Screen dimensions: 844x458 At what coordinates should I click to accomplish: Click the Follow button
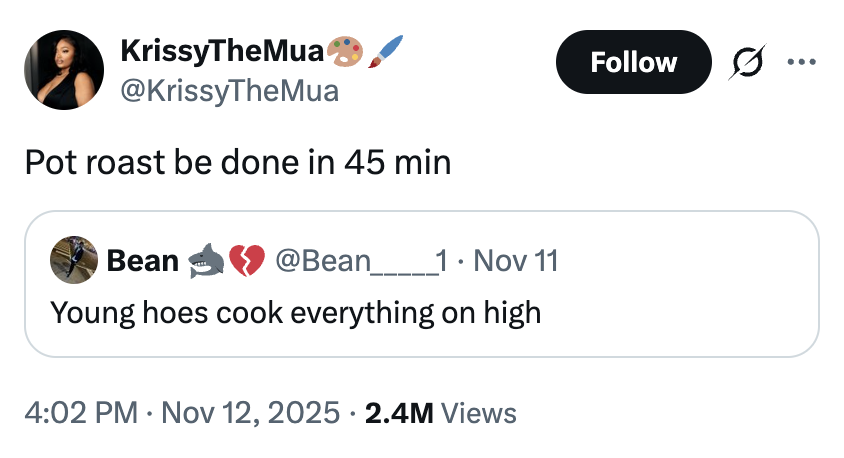coord(633,62)
